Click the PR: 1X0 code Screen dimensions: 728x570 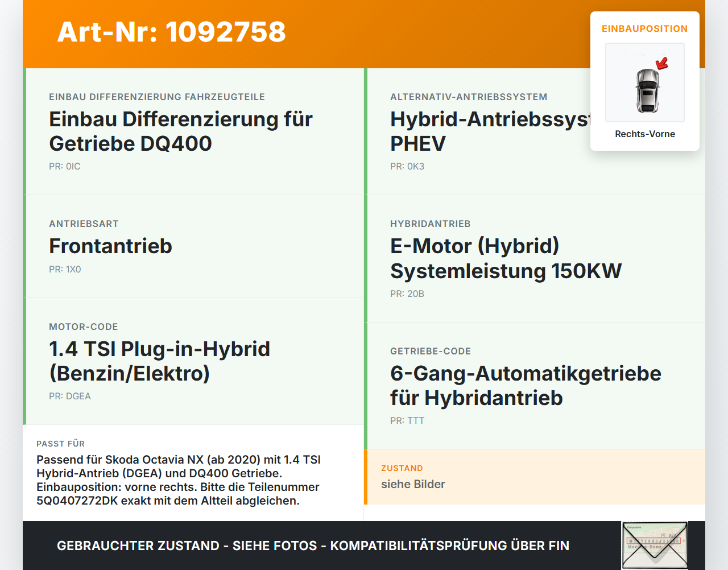pos(65,269)
